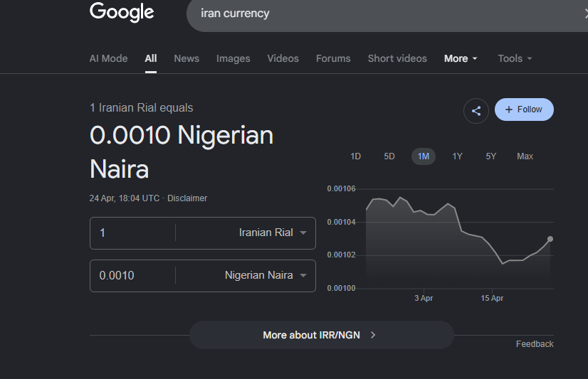This screenshot has height=379, width=588.
Task: Follow the IRR/NGN currency pair
Action: [x=524, y=110]
